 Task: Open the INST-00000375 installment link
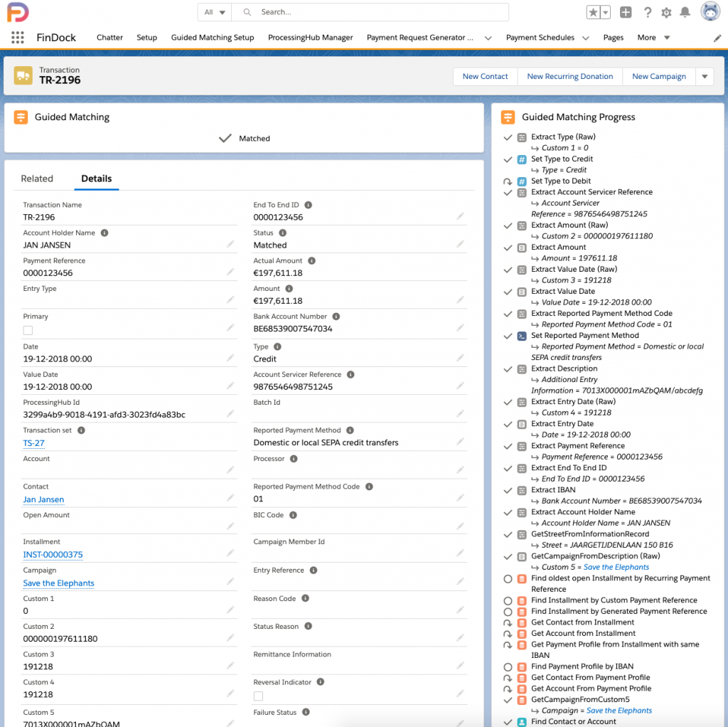pyautogui.click(x=53, y=555)
